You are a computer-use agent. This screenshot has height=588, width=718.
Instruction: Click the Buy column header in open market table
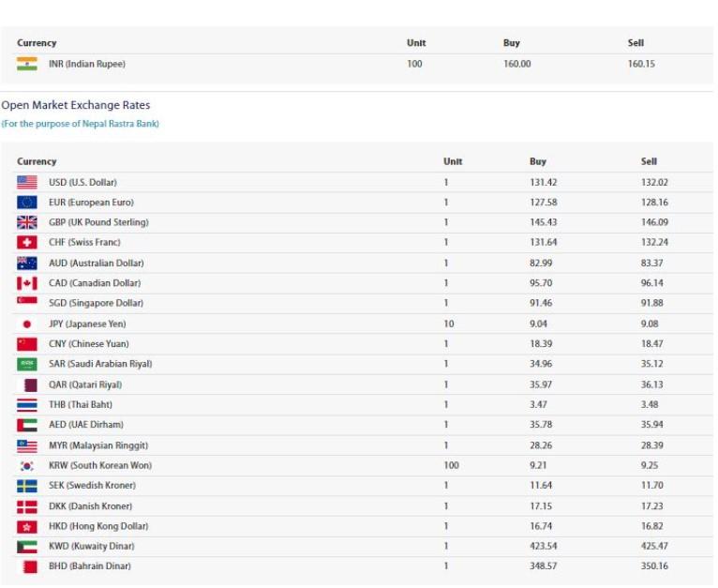tap(537, 161)
